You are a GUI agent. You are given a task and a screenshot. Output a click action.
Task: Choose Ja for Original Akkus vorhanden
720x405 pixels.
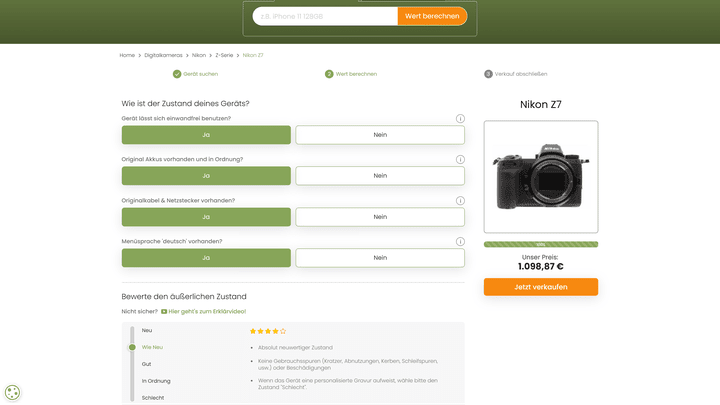point(206,176)
